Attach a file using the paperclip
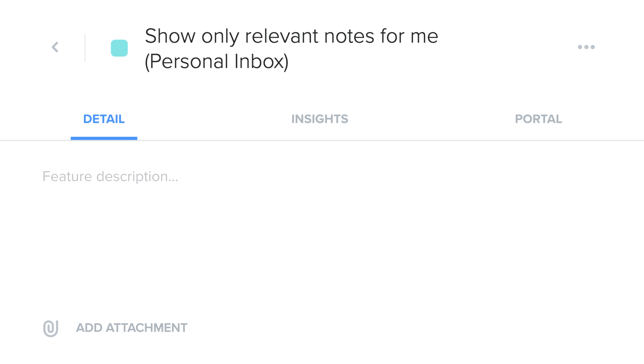This screenshot has width=644, height=364. [x=51, y=328]
